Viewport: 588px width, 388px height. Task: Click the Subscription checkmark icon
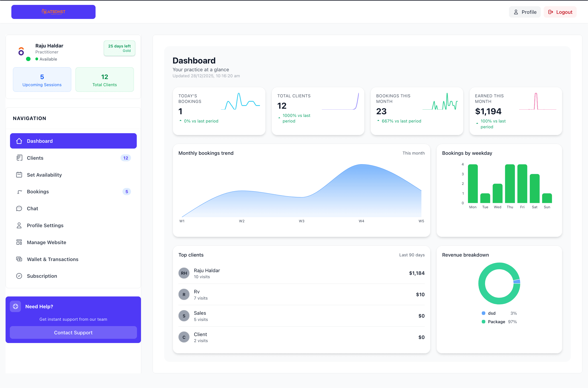(20, 276)
